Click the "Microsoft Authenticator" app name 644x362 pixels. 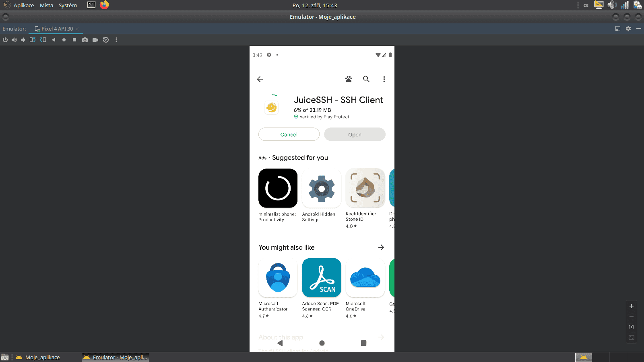[x=273, y=306]
